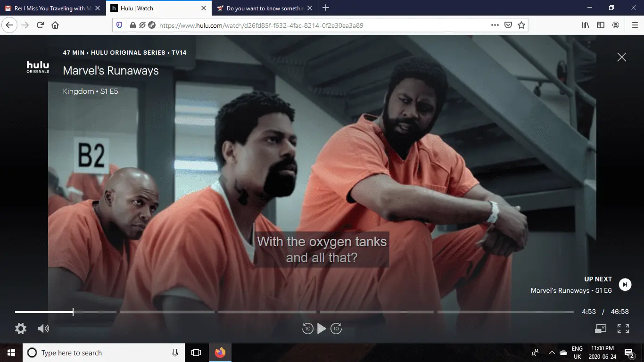Mute the video volume

(43, 329)
